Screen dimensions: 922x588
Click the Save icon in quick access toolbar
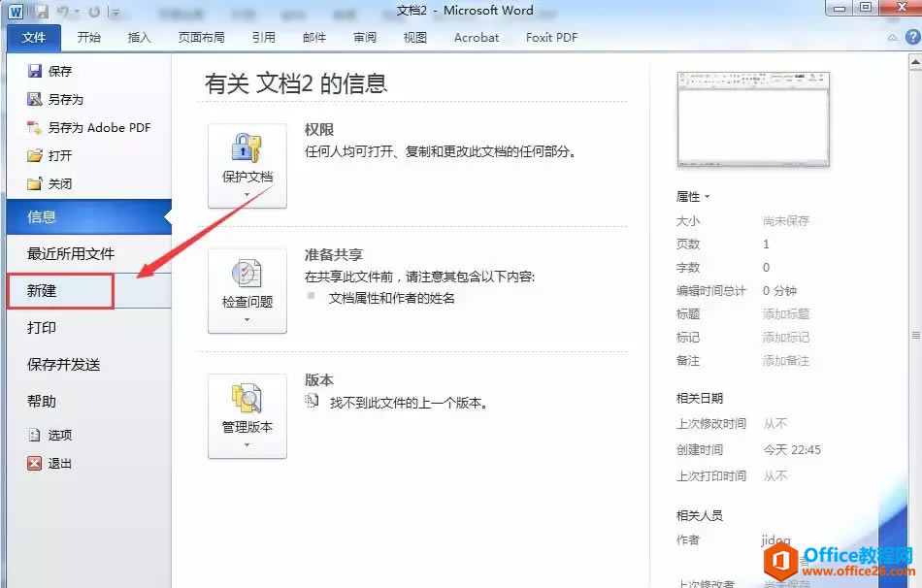(x=41, y=12)
